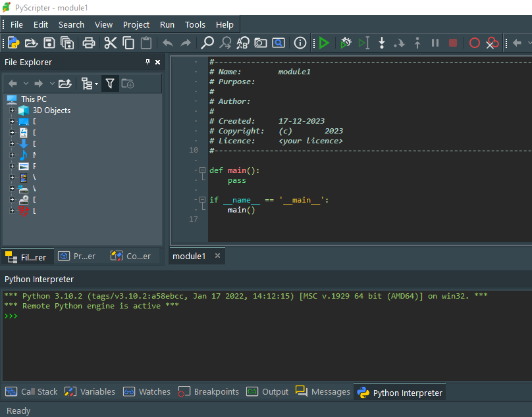Click the Step Out debug icon
The width and height of the screenshot is (532, 417).
tap(417, 43)
